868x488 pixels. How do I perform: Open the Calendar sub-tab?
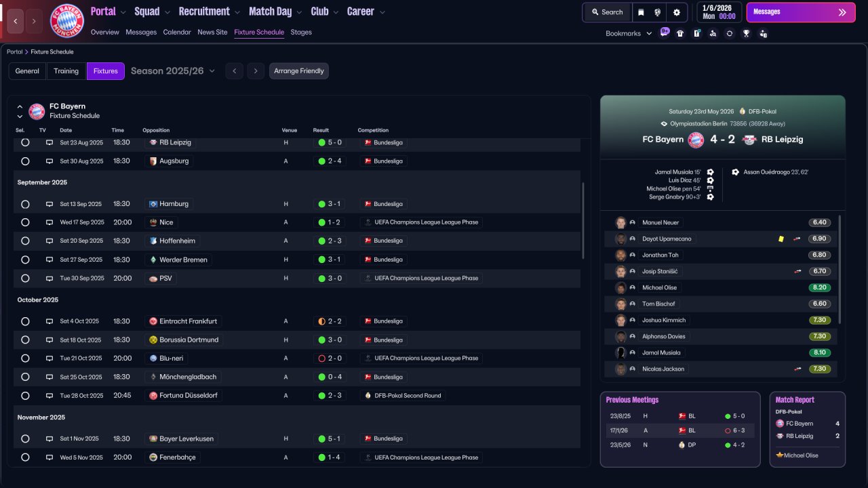[x=177, y=33]
